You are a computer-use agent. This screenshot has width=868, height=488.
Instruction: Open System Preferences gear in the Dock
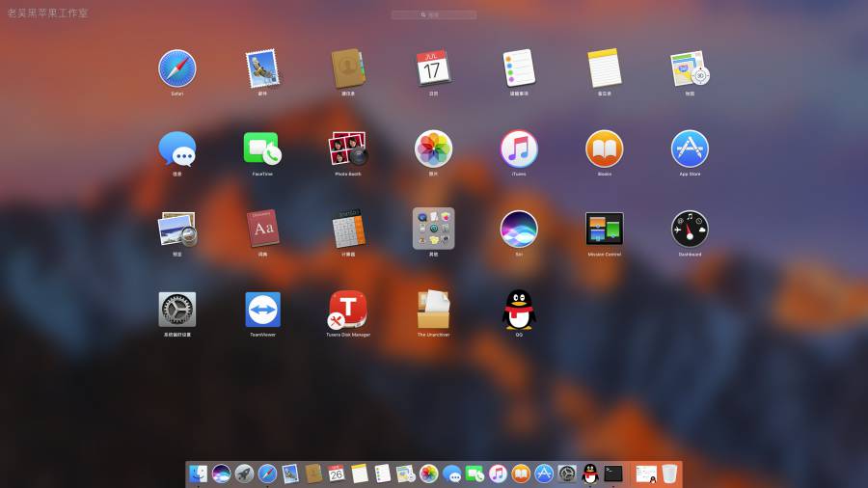tap(567, 474)
